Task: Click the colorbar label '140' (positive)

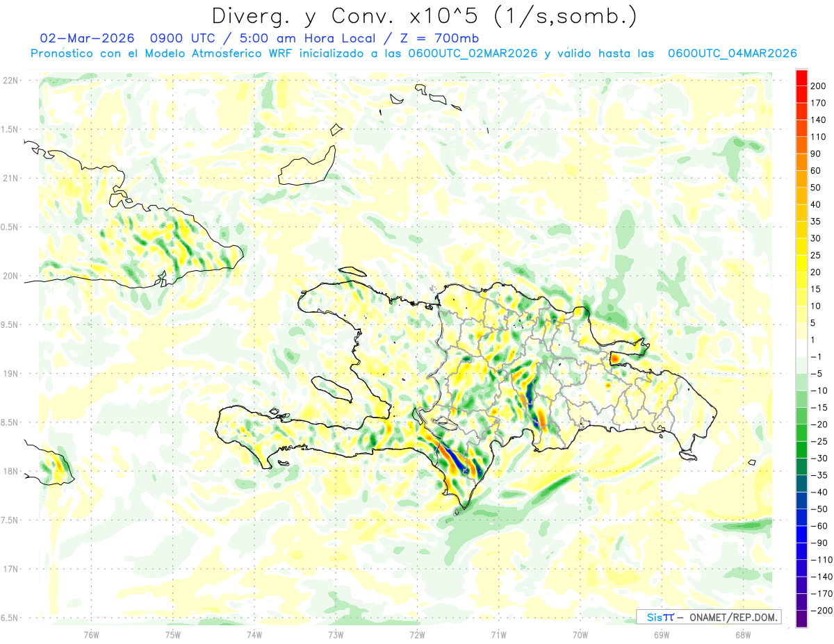Action: click(x=818, y=120)
